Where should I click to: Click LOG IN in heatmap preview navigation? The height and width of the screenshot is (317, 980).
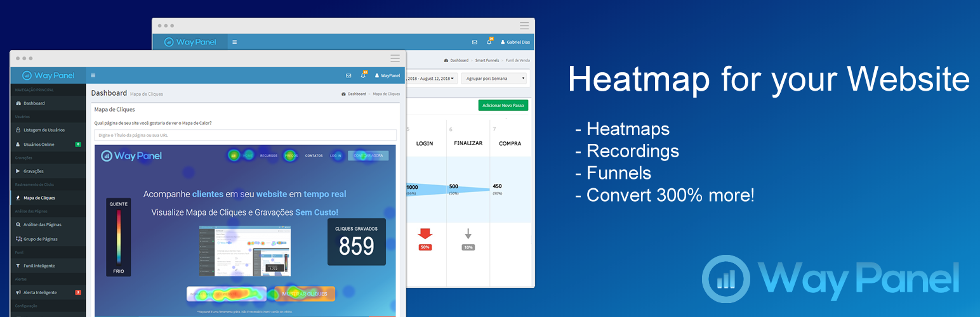click(x=335, y=155)
